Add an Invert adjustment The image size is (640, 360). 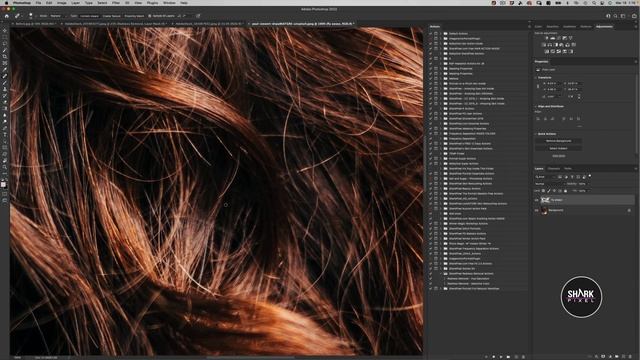(x=547, y=51)
